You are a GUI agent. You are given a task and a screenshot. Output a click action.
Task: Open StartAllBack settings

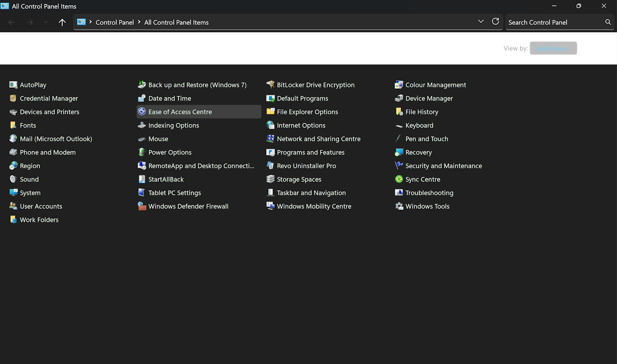[x=166, y=179]
